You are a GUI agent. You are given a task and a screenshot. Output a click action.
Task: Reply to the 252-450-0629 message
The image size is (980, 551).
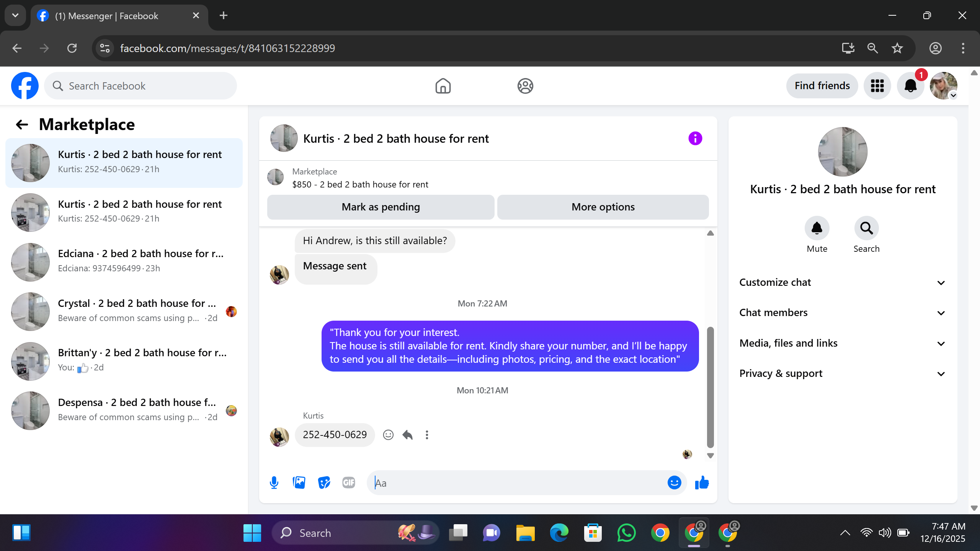407,435
